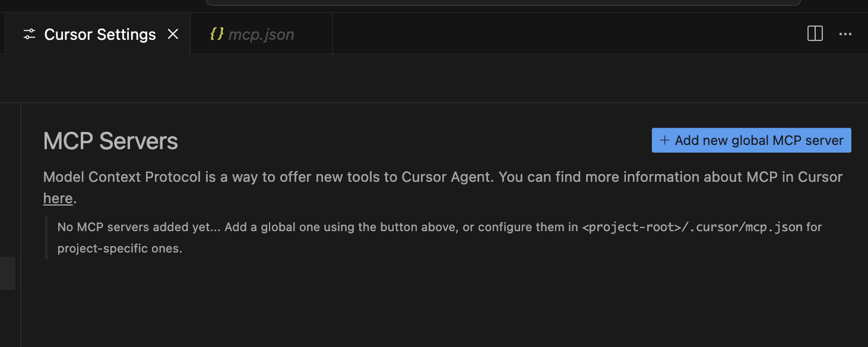Image resolution: width=868 pixels, height=347 pixels.
Task: Click the divider between sidebar and settings content
Action: 21,226
